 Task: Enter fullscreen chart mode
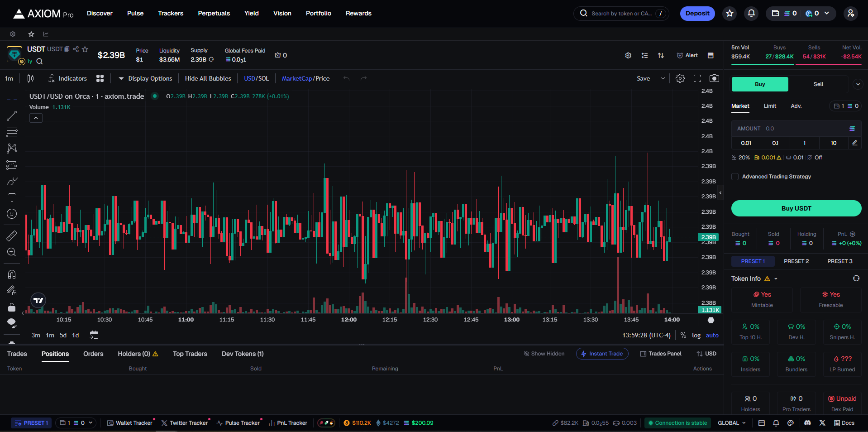click(x=697, y=78)
